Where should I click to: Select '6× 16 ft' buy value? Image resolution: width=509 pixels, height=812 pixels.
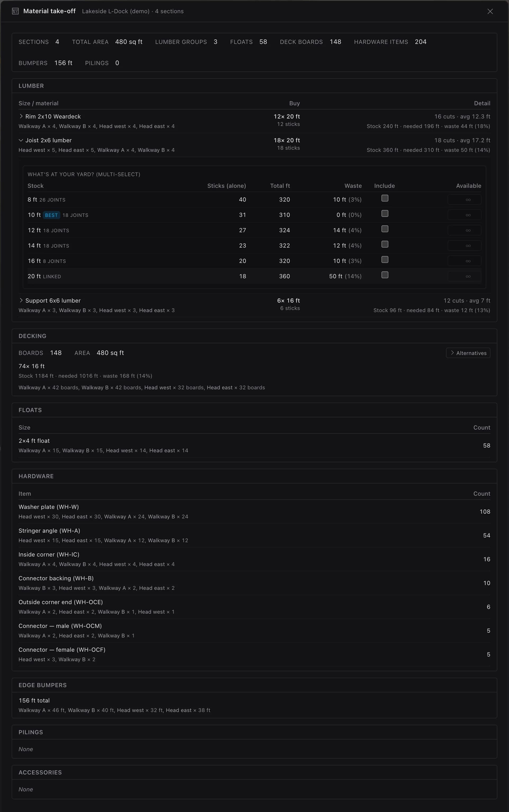288,300
